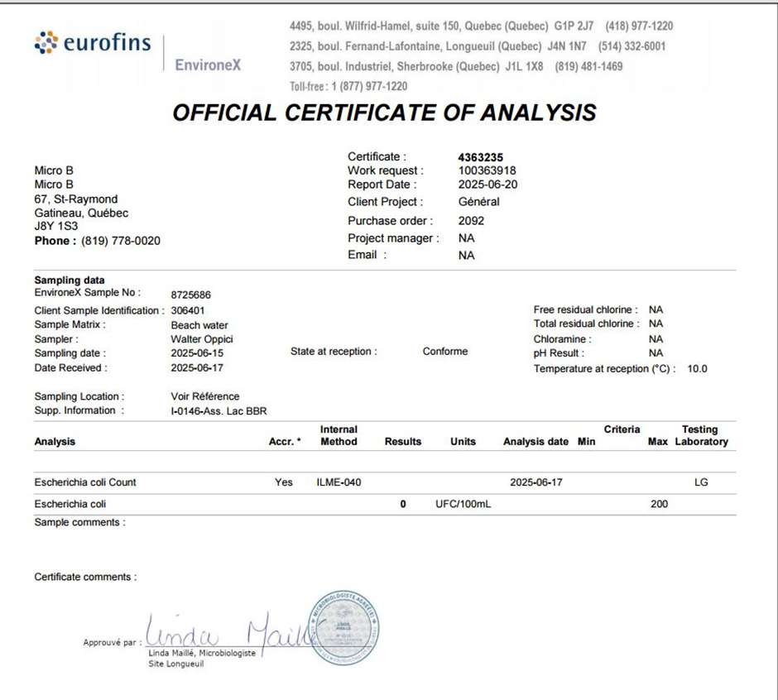
Task: Click the UFC/100mL units value
Action: 463,504
